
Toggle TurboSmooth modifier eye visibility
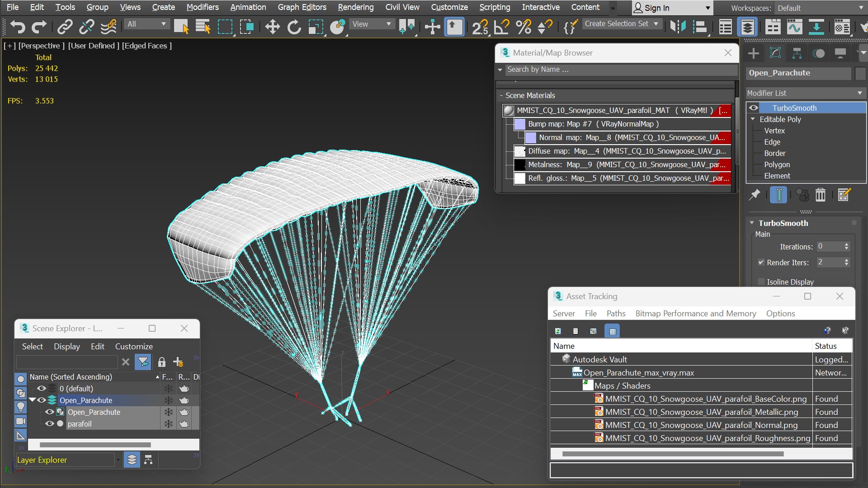754,108
